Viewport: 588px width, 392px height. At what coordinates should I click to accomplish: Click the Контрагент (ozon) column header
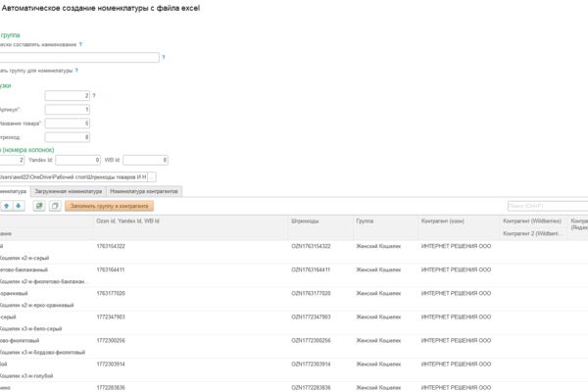click(459, 221)
